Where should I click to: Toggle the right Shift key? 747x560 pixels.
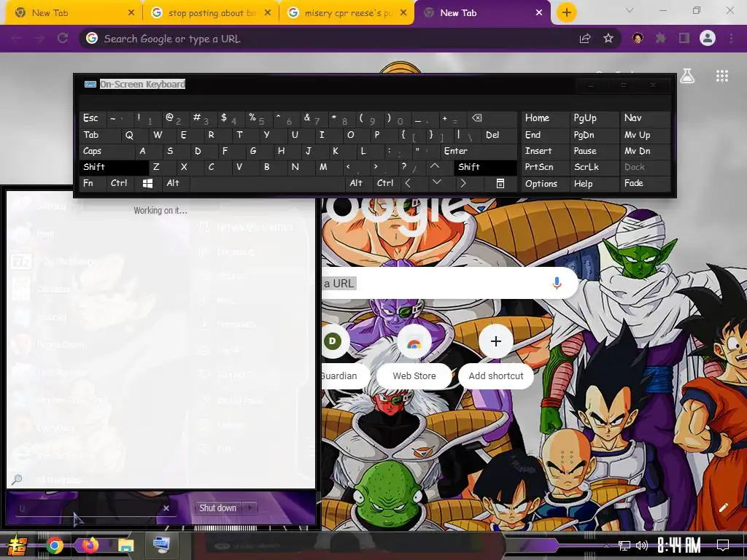point(485,167)
